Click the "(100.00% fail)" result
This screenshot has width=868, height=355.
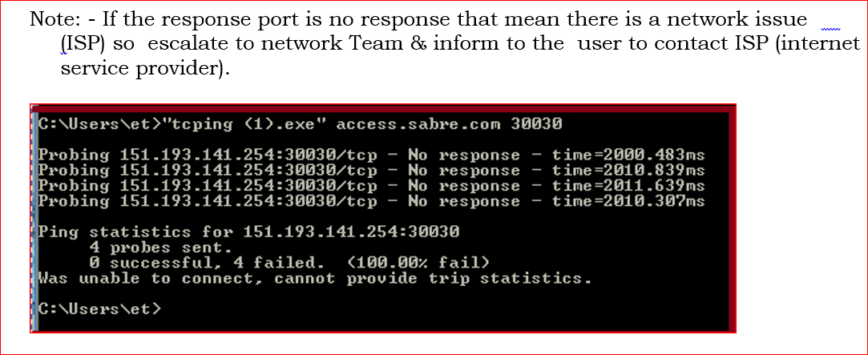click(418, 262)
